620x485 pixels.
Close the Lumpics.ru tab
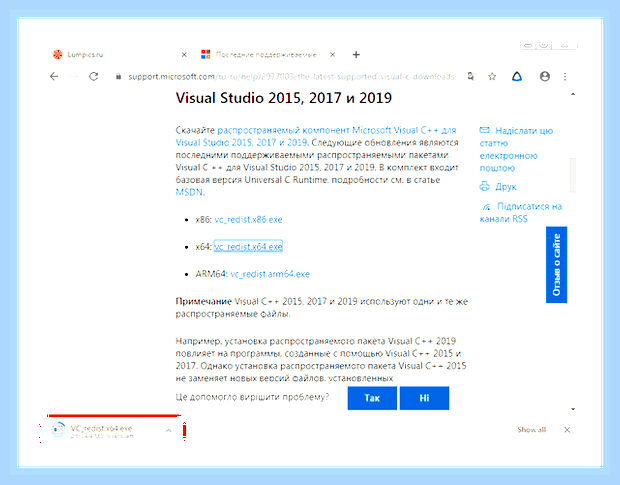184,55
